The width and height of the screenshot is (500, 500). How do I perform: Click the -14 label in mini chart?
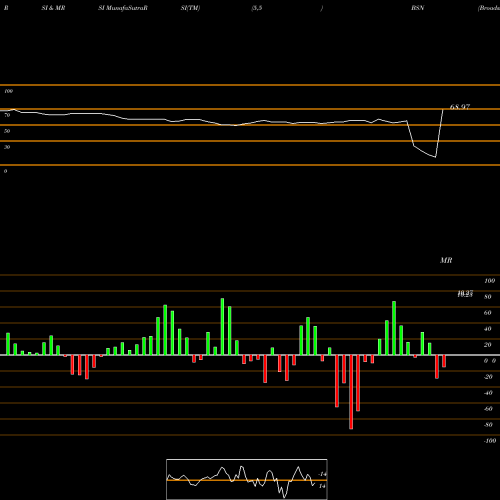322,474
